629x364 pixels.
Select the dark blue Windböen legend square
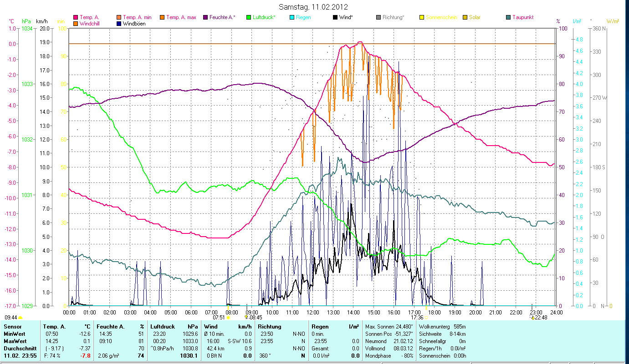click(119, 24)
